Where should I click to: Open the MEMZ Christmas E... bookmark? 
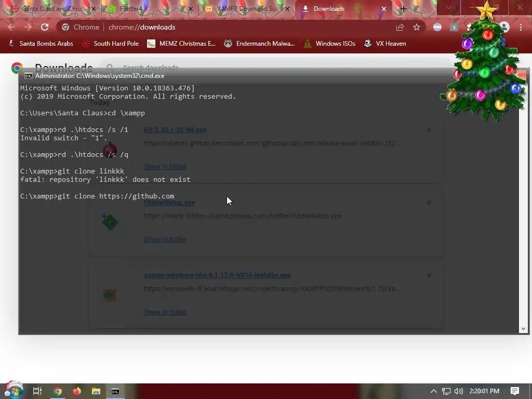pos(181,44)
